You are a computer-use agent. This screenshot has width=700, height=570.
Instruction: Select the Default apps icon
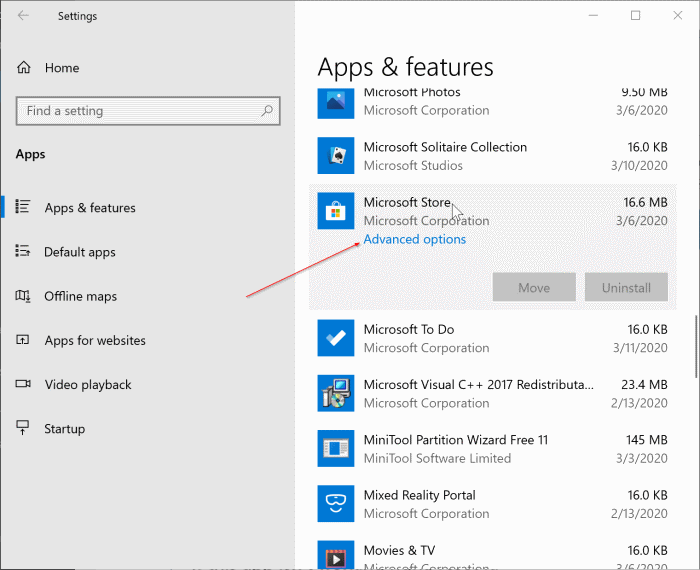tap(23, 251)
